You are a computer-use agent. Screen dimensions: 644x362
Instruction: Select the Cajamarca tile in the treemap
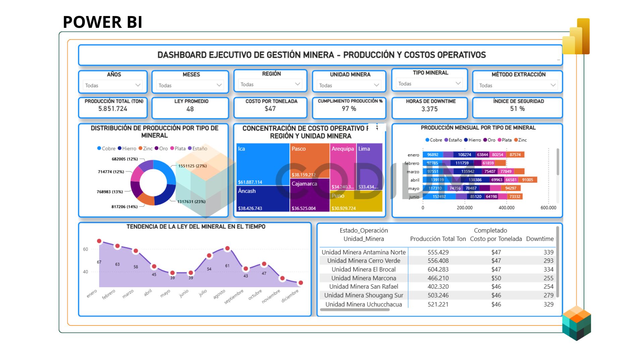pyautogui.click(x=310, y=195)
